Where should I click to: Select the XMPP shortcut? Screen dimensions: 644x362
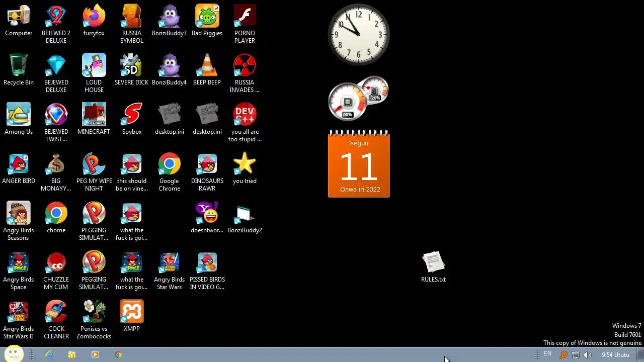pos(132,317)
